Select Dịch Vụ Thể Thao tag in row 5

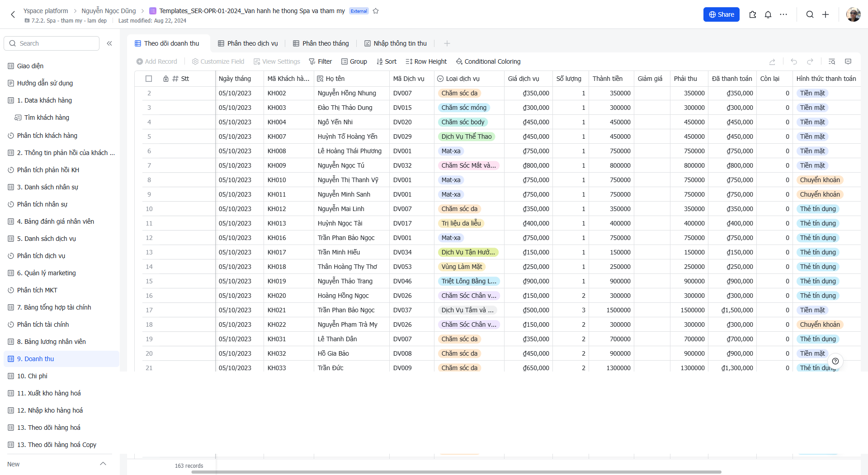click(467, 136)
